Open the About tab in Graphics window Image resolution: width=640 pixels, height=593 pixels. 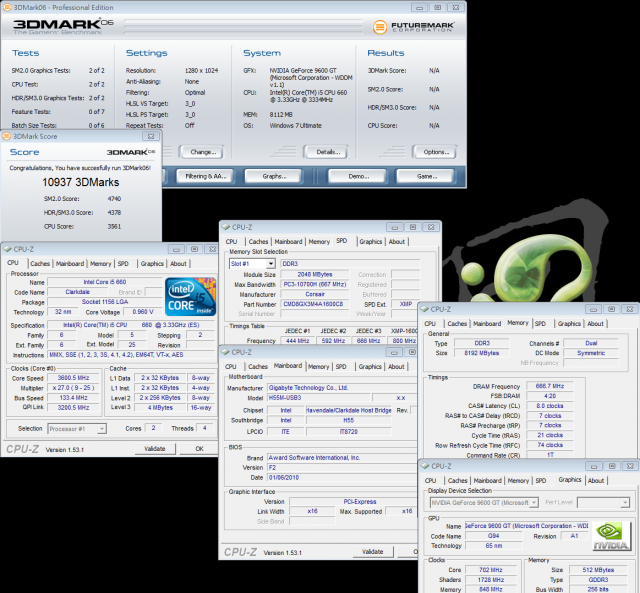(x=596, y=481)
